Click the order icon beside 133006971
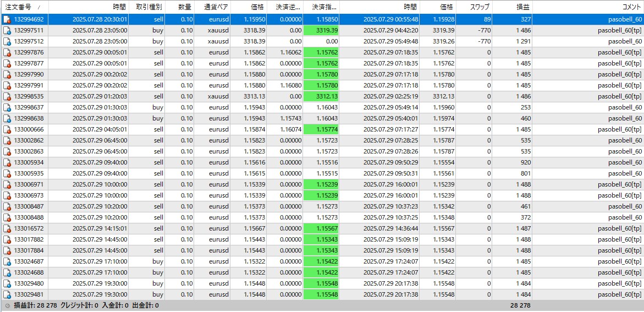This screenshot has width=644, height=312. (x=7, y=184)
